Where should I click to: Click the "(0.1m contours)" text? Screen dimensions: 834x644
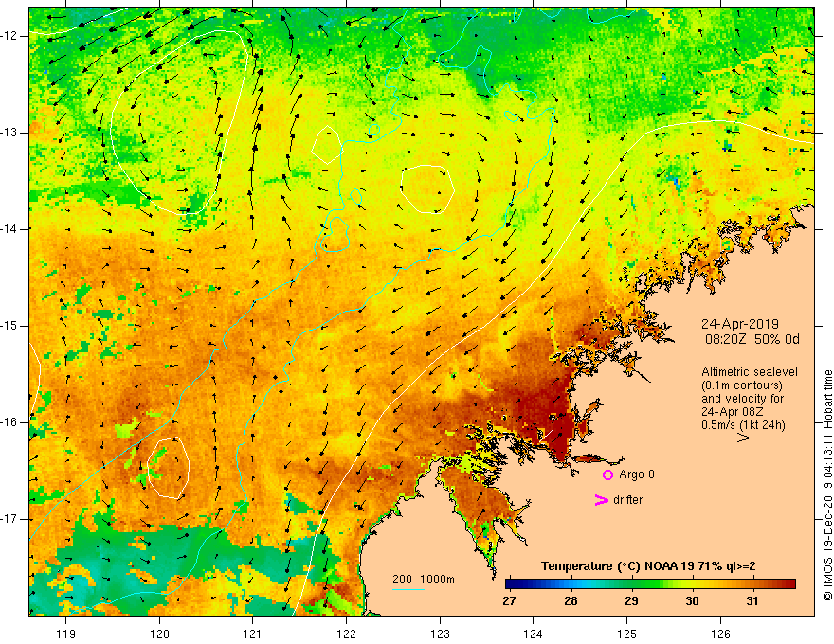click(741, 385)
